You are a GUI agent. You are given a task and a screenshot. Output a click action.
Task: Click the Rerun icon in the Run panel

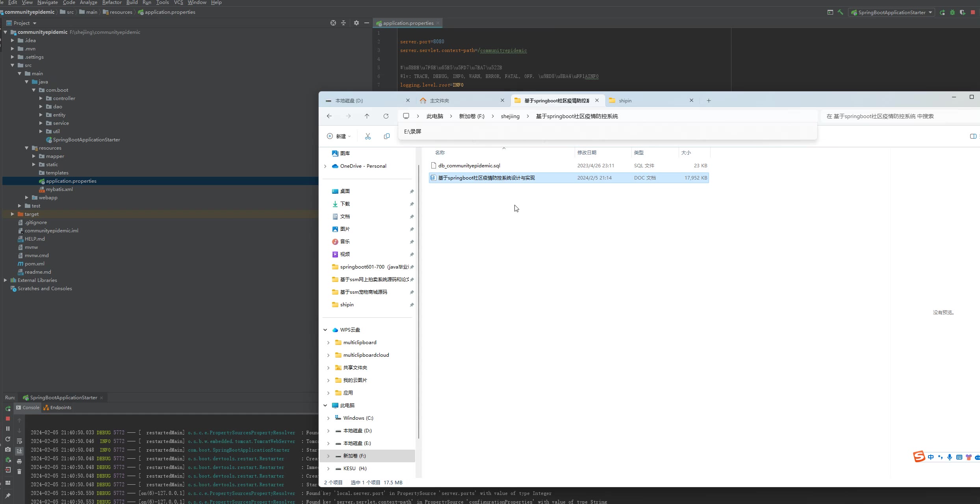(x=8, y=409)
